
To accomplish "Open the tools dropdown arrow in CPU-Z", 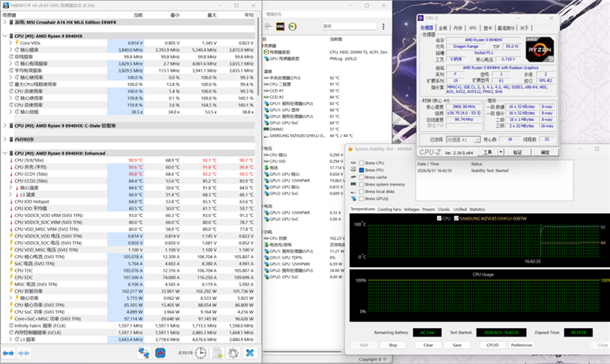I will 501,152.
